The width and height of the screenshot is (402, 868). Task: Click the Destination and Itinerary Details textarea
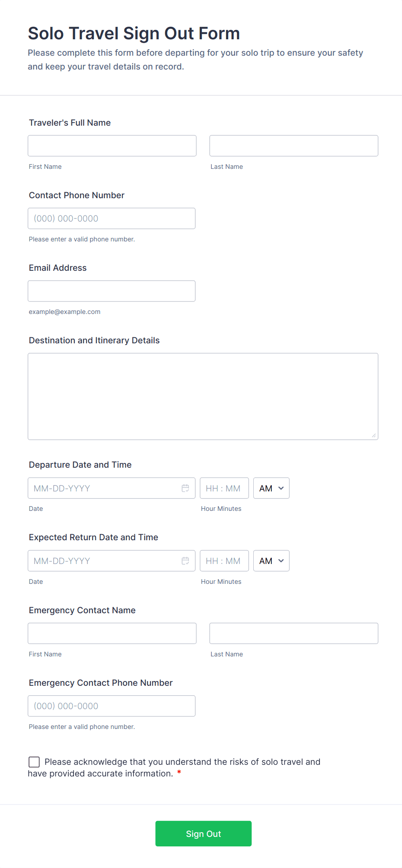coord(203,396)
